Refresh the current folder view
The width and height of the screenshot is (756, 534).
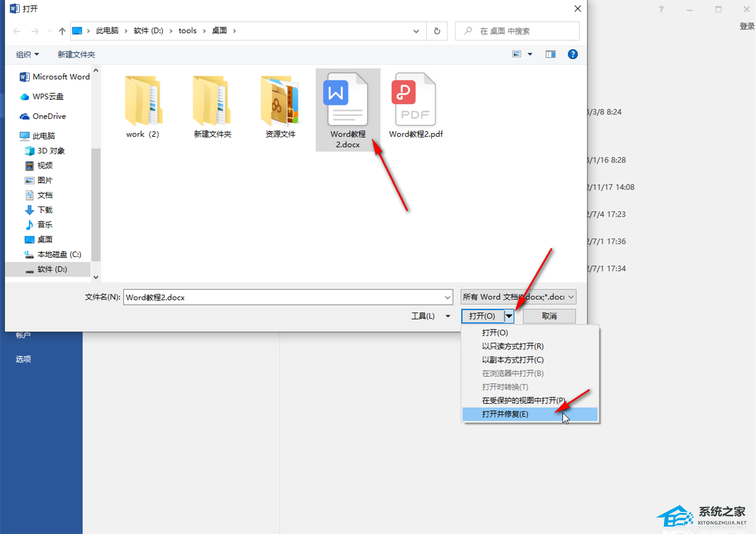[437, 31]
